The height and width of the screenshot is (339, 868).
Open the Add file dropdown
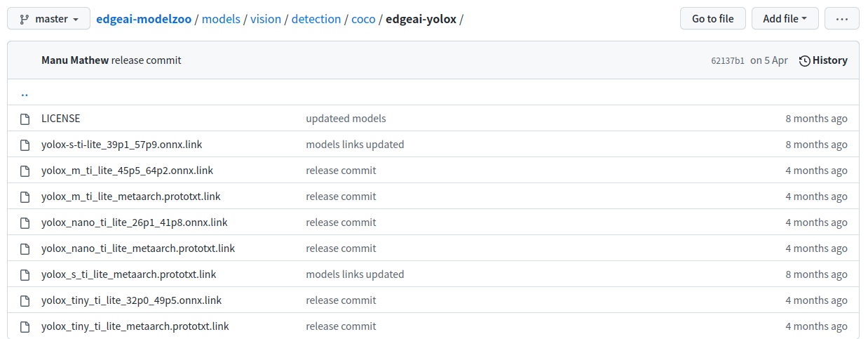click(785, 19)
